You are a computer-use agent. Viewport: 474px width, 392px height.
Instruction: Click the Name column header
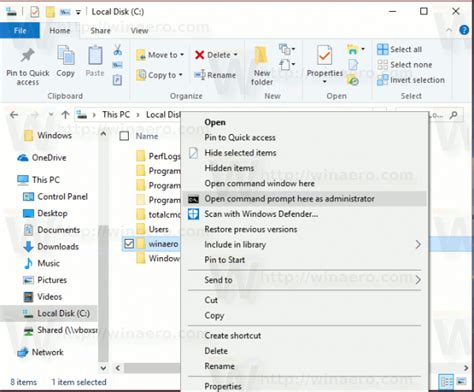click(147, 136)
